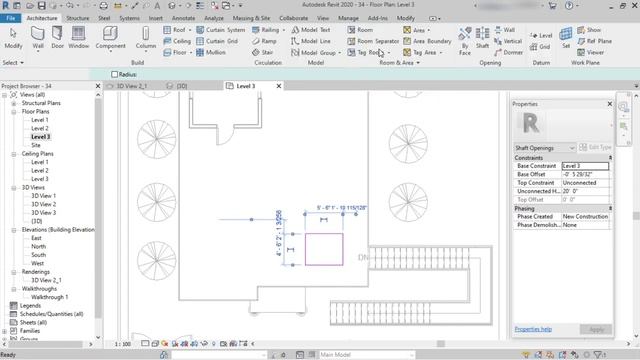Open the File menu
Image resolution: width=640 pixels, height=360 pixels.
(11, 18)
